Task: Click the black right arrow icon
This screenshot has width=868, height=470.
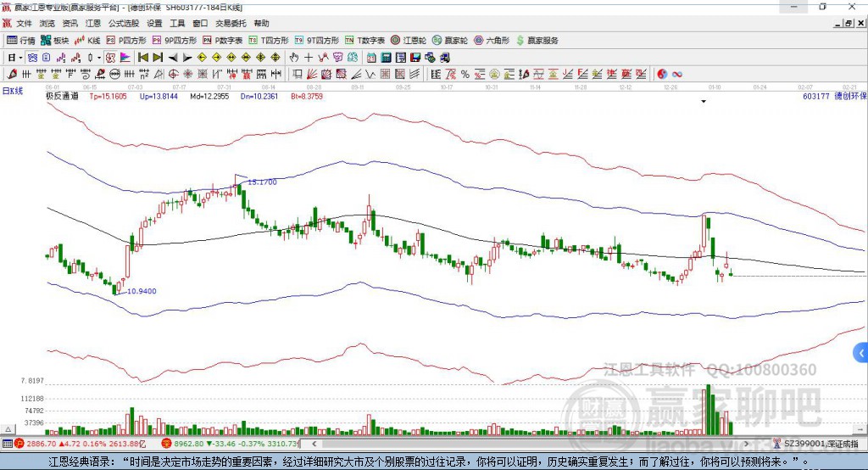Action: tap(187, 58)
